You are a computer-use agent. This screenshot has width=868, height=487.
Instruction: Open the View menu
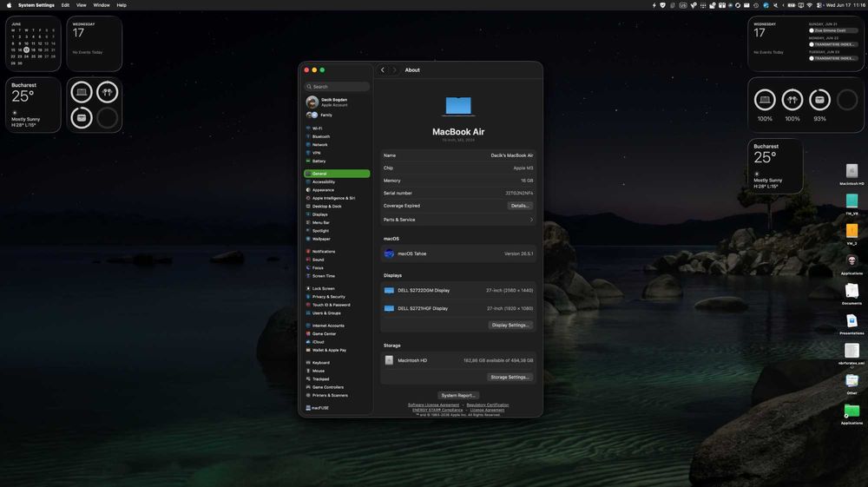click(81, 5)
